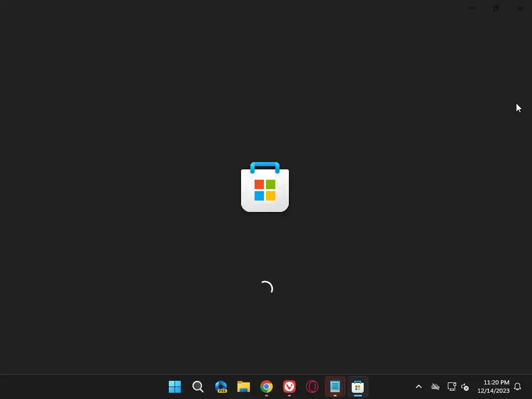Switch to Notepad in taskbar
Viewport: 532px width, 399px height.
(335, 387)
